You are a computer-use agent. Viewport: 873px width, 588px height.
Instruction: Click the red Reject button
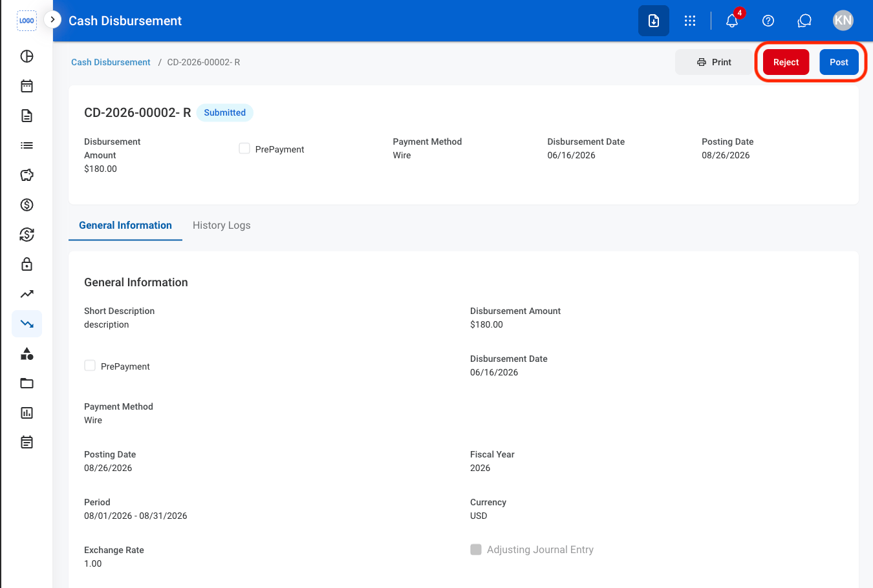pyautogui.click(x=786, y=62)
